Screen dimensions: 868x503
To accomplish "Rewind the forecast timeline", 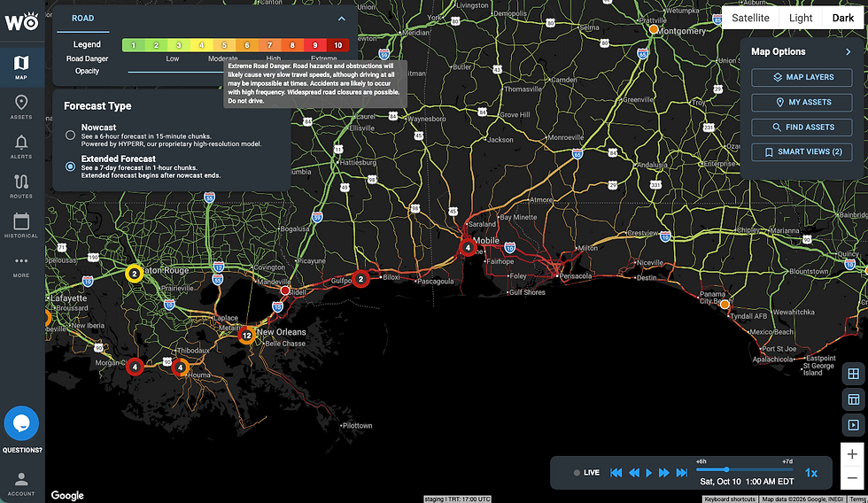I will [634, 473].
